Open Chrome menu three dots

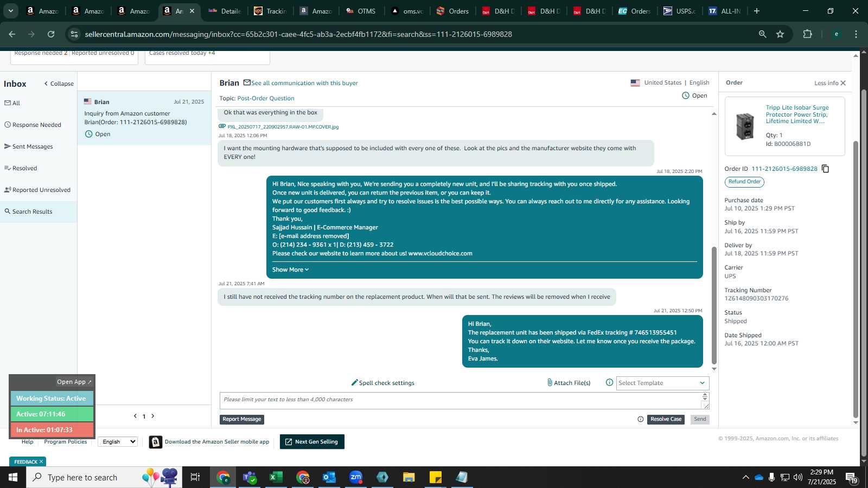click(856, 34)
